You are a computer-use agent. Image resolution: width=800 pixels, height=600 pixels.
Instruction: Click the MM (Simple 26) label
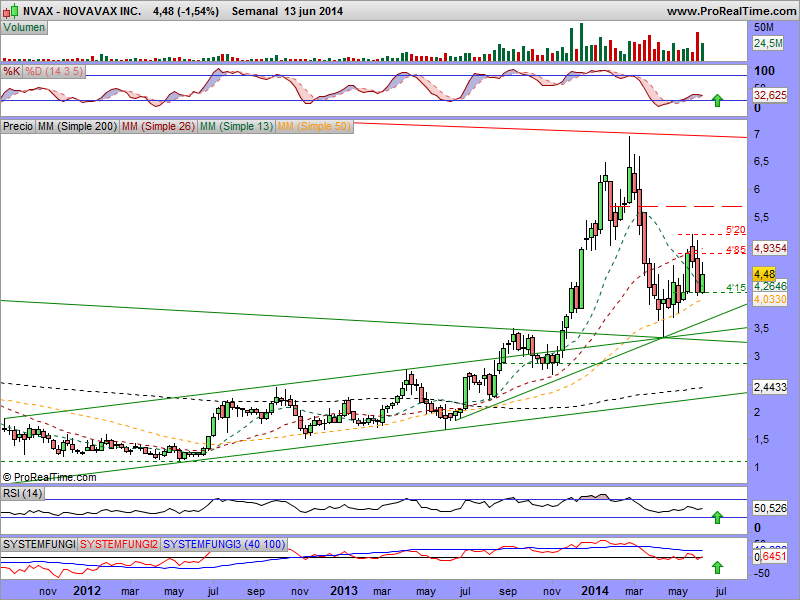pyautogui.click(x=158, y=126)
